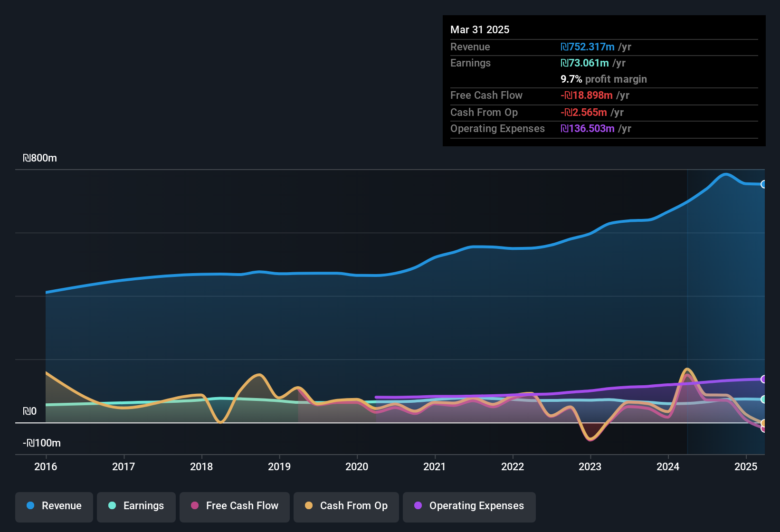The width and height of the screenshot is (780, 532).
Task: Click the 2023 x-axis label
Action: click(590, 466)
